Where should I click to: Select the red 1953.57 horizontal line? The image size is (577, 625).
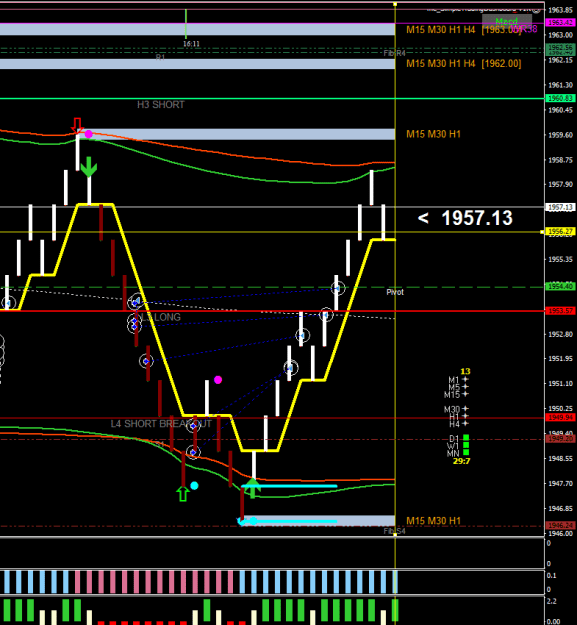272,311
